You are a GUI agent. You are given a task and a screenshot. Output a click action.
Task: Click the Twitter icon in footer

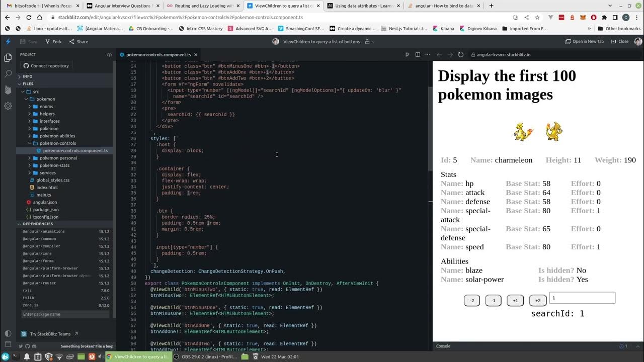(x=21, y=346)
